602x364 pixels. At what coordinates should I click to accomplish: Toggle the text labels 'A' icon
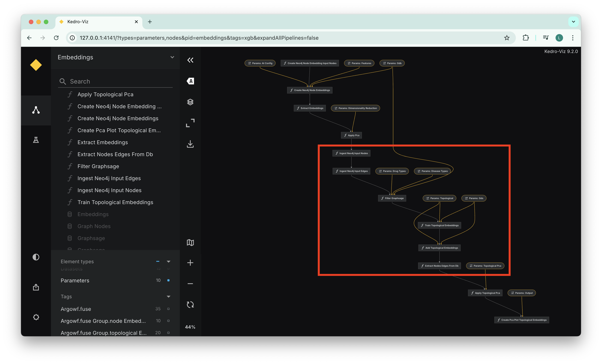pos(190,81)
